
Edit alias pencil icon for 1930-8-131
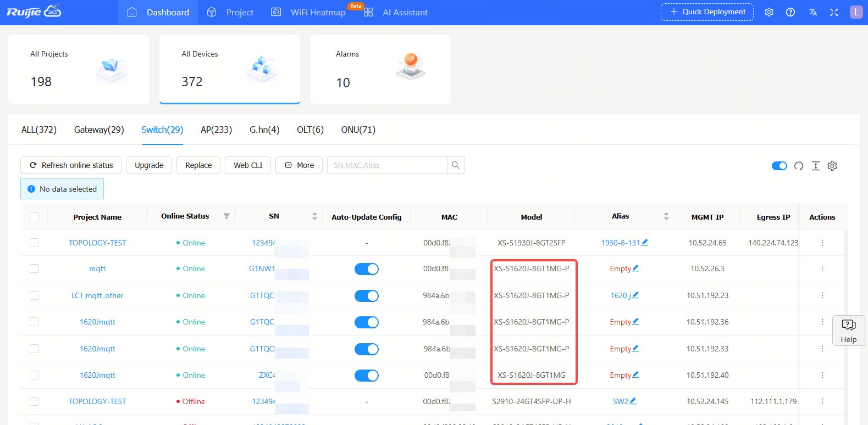(645, 242)
